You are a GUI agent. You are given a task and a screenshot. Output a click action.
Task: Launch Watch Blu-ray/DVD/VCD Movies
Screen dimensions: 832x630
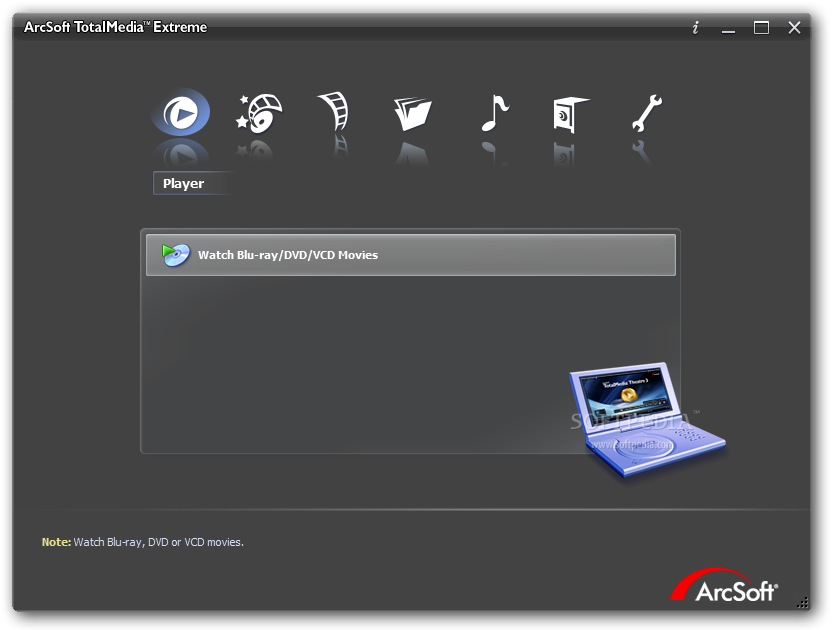coord(411,255)
